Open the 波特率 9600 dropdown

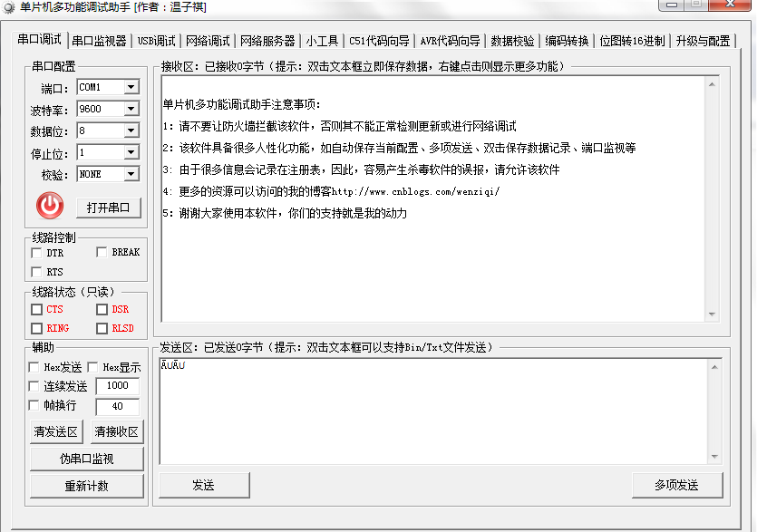tap(131, 109)
